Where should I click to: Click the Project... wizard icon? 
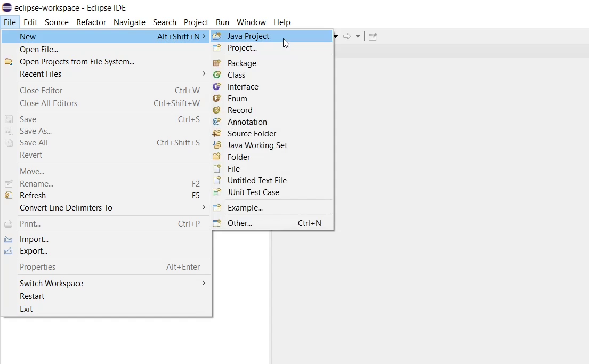[x=217, y=48]
